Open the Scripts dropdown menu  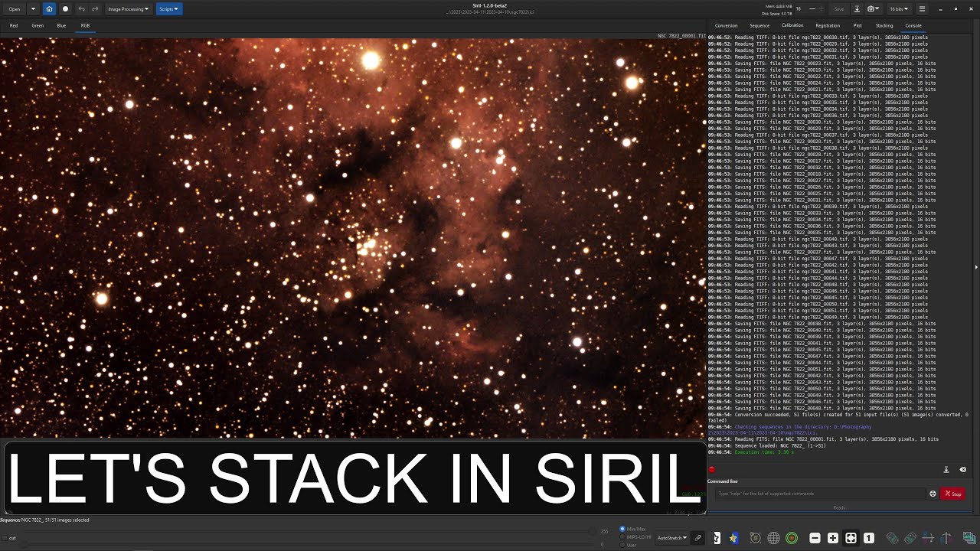[168, 9]
